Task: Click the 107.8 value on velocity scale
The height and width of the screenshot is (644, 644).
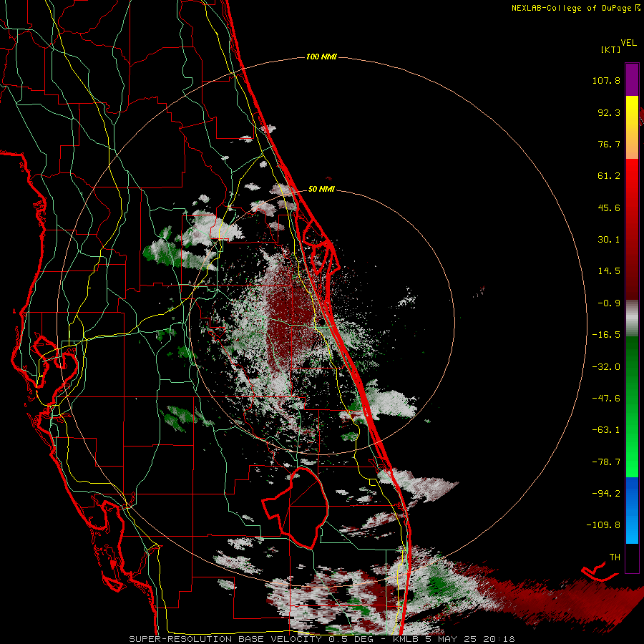Action: (606, 80)
